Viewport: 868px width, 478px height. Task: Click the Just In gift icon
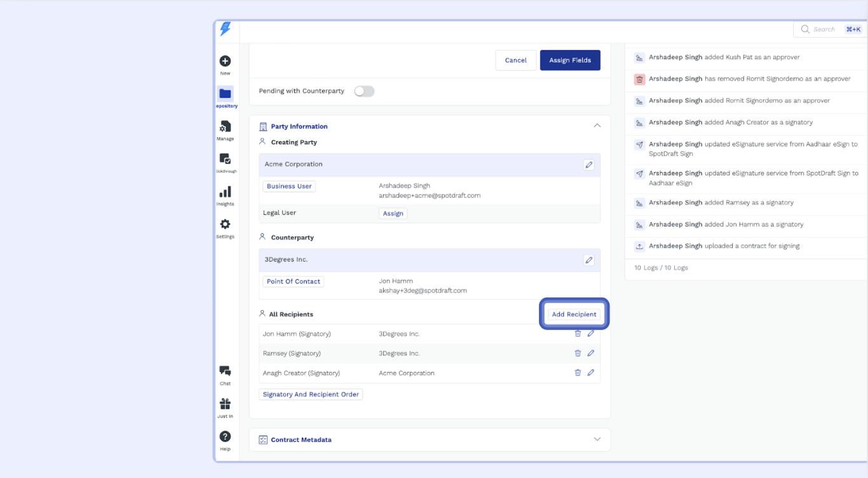click(x=225, y=404)
